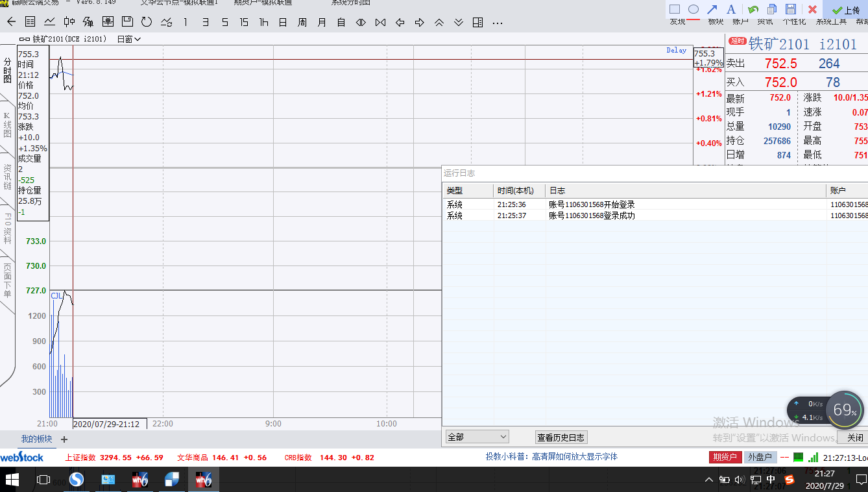The image size is (868, 492).
Task: Choose the text 'A' annotation tool
Action: pos(731,9)
